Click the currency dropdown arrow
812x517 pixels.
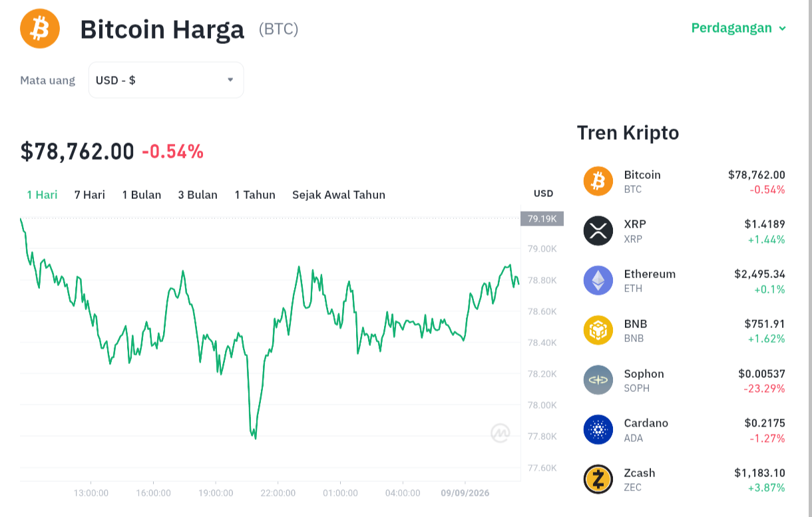[230, 80]
